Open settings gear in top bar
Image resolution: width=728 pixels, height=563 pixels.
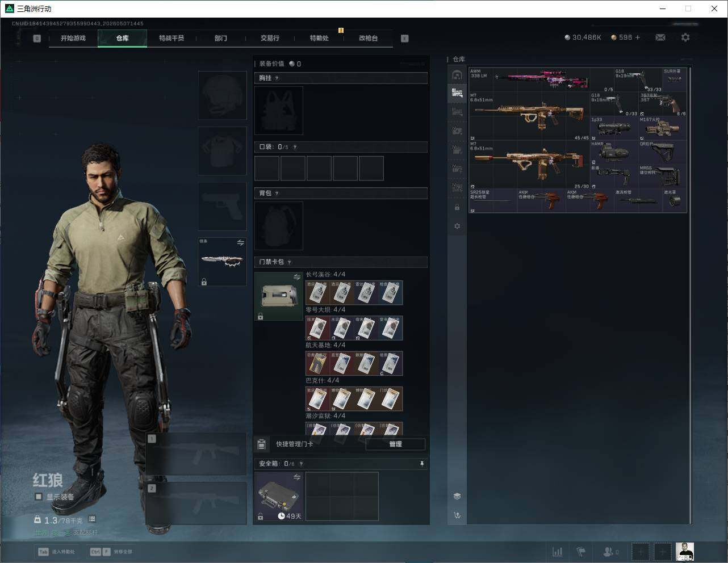point(685,37)
